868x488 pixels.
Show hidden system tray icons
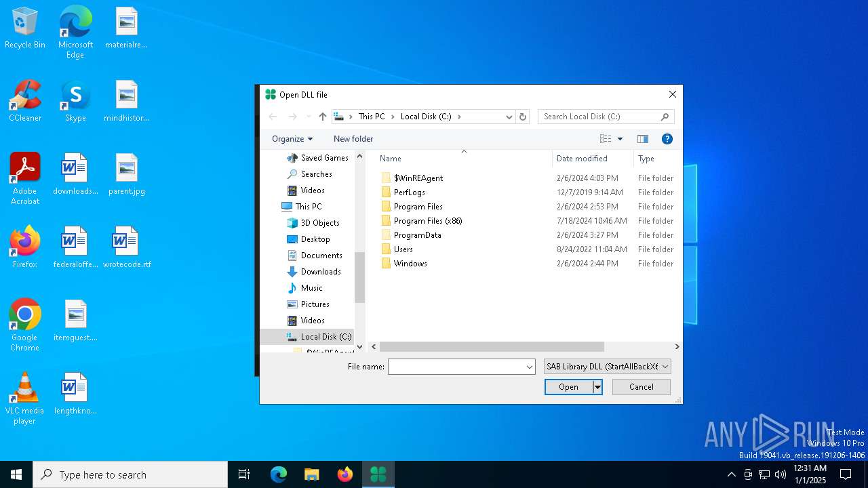[731, 474]
